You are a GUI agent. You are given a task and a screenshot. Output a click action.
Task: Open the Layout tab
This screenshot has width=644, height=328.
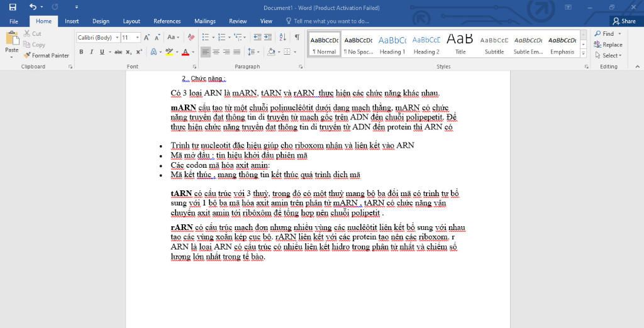131,21
